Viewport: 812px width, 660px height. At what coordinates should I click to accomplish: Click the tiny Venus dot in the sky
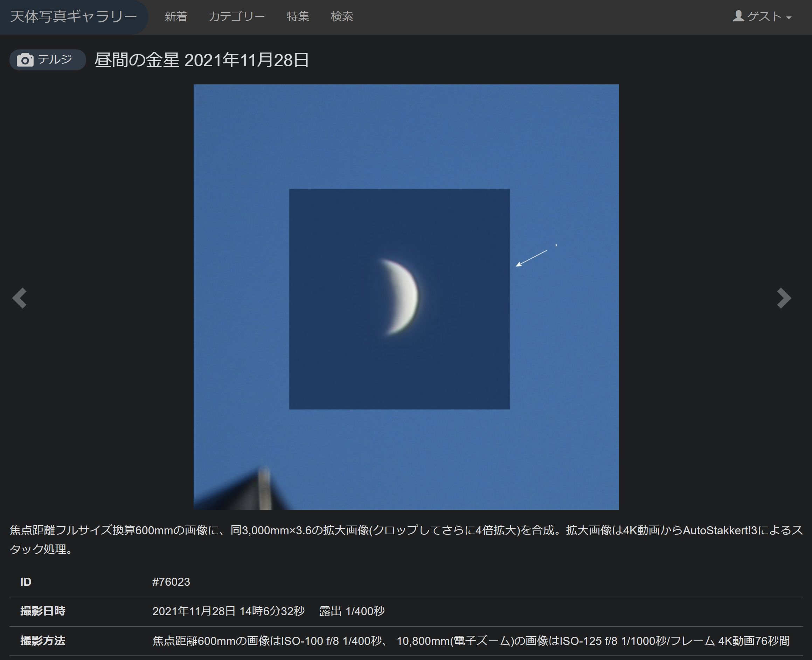[x=556, y=245]
